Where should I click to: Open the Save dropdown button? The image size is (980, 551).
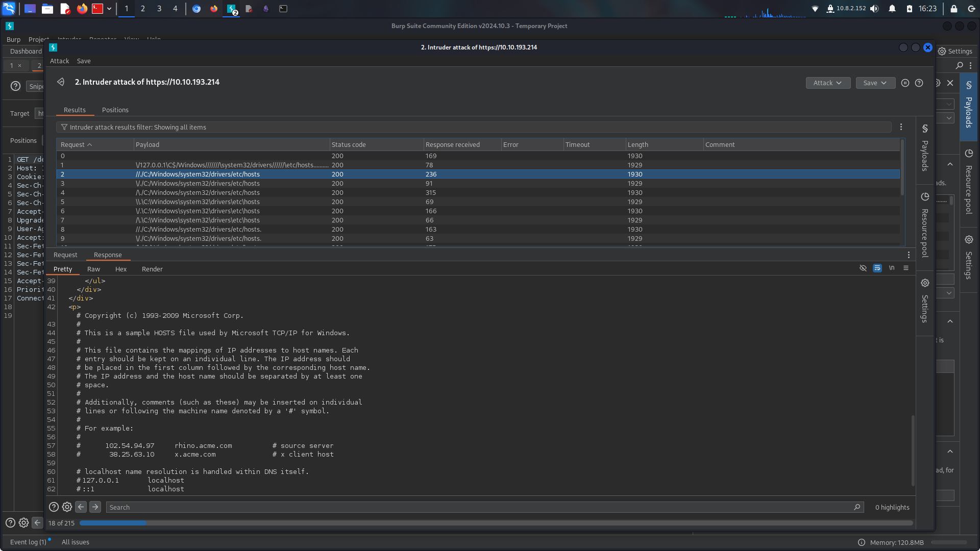point(875,83)
